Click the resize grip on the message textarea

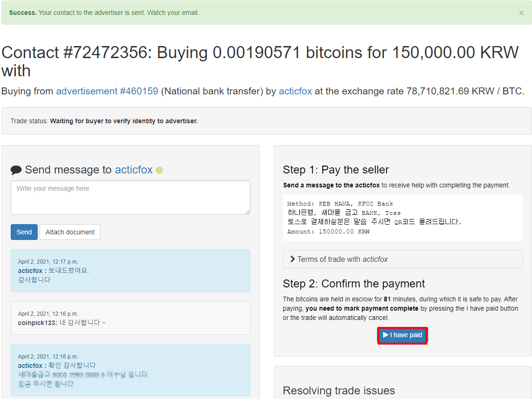[247, 212]
